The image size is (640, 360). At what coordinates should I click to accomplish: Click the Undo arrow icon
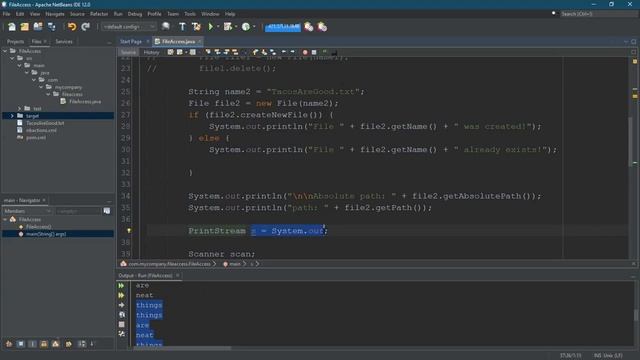(72, 27)
